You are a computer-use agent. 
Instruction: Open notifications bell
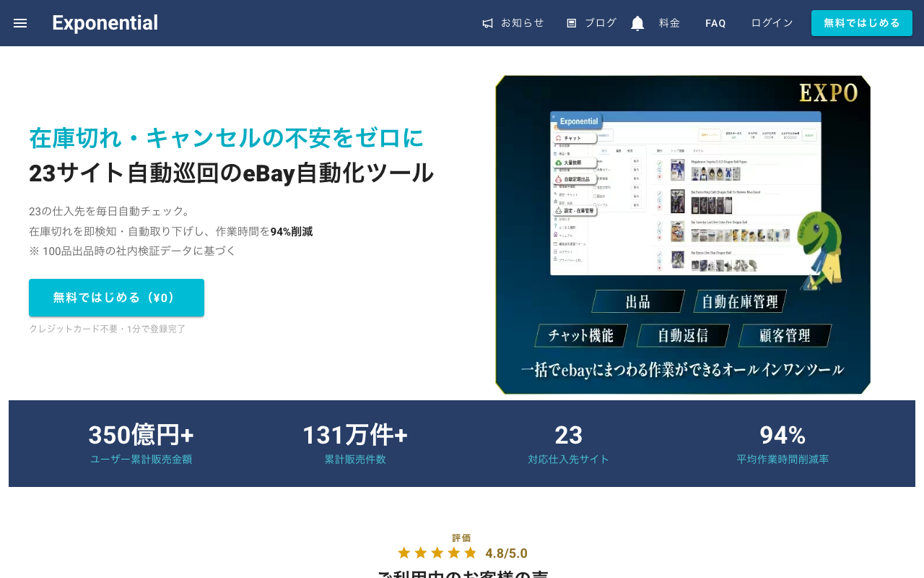tap(637, 23)
